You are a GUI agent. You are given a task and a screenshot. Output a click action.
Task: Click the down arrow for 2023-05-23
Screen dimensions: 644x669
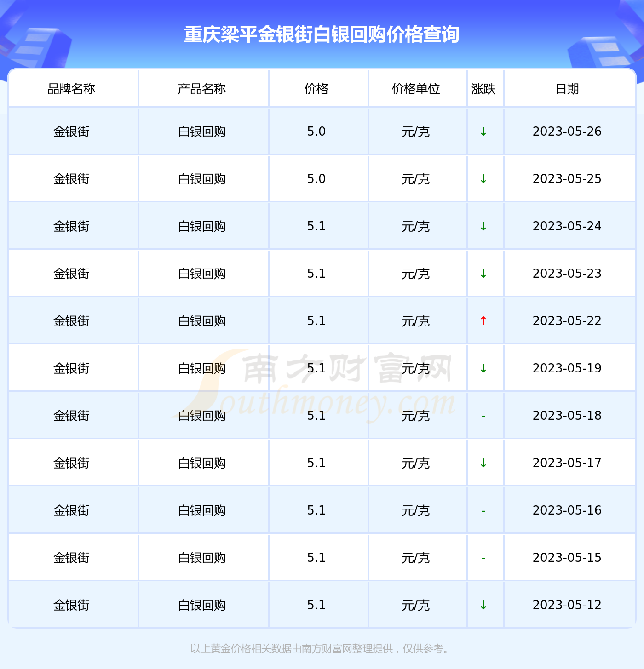click(x=483, y=274)
